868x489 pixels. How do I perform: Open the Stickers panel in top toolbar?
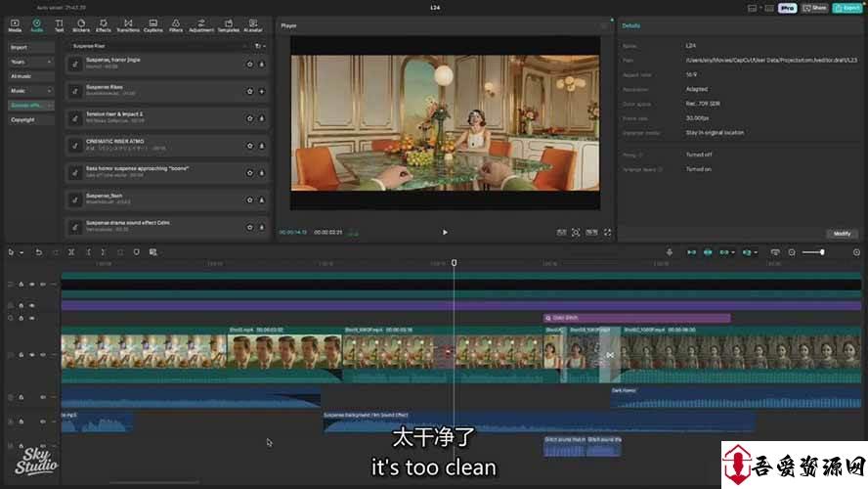pos(81,24)
